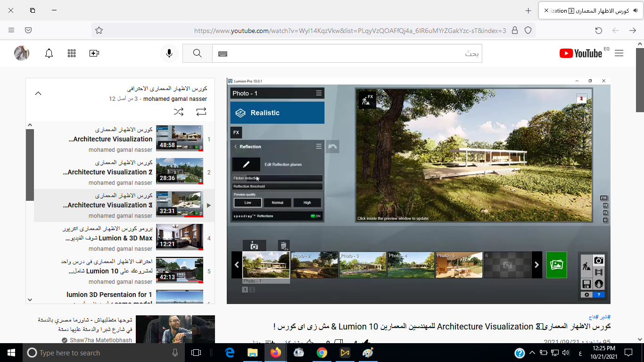Click the pencil Edit Reflection planes icon

tap(246, 165)
